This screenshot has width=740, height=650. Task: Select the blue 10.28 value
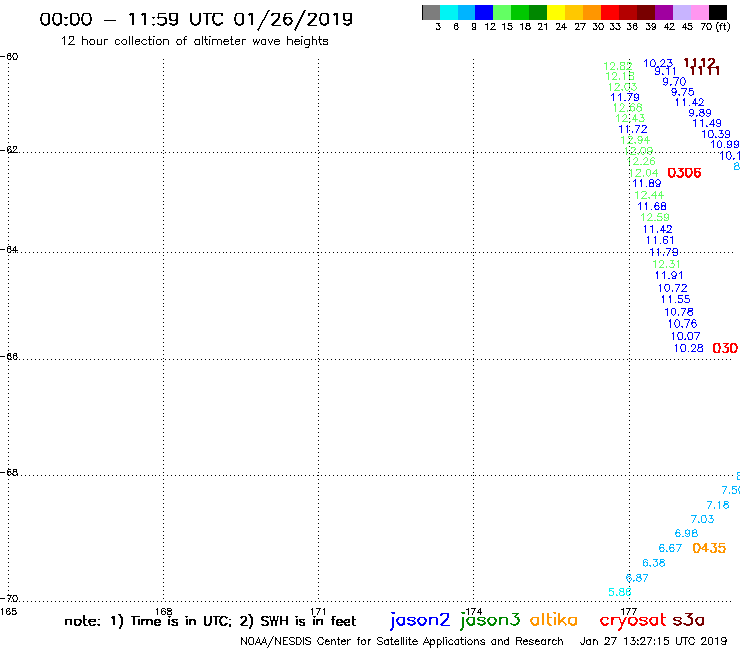point(689,348)
